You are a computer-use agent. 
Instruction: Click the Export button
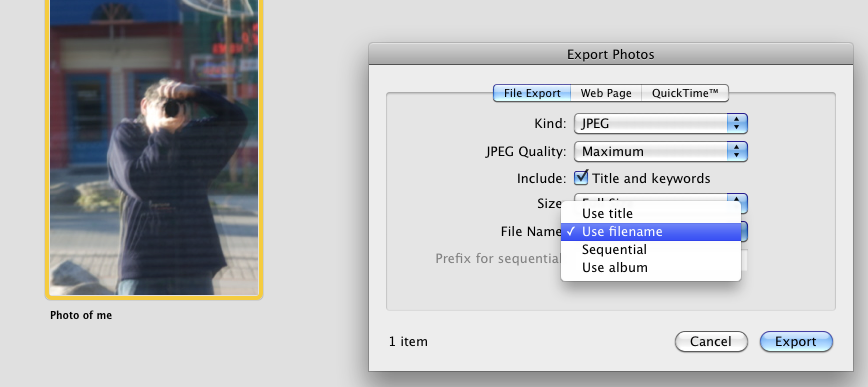click(796, 342)
